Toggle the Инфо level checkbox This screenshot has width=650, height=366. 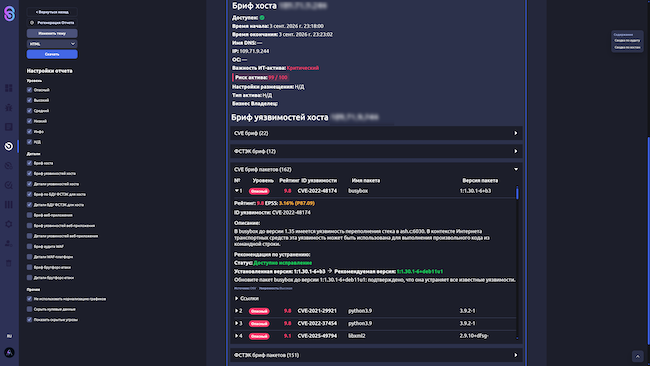pyautogui.click(x=29, y=131)
